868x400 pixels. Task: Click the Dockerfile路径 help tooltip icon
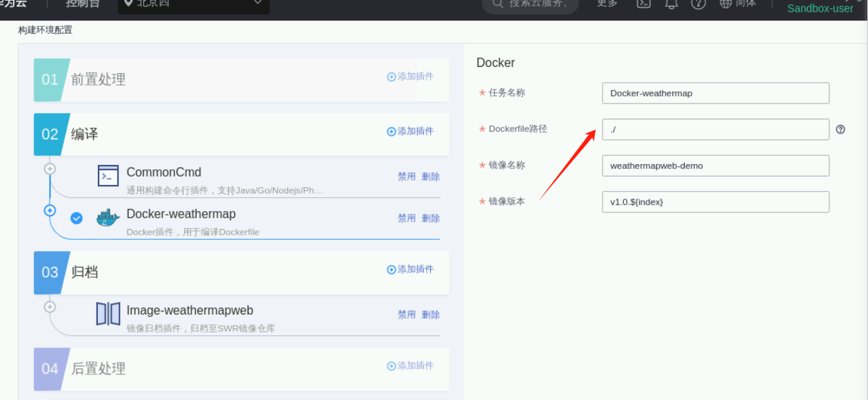(840, 129)
